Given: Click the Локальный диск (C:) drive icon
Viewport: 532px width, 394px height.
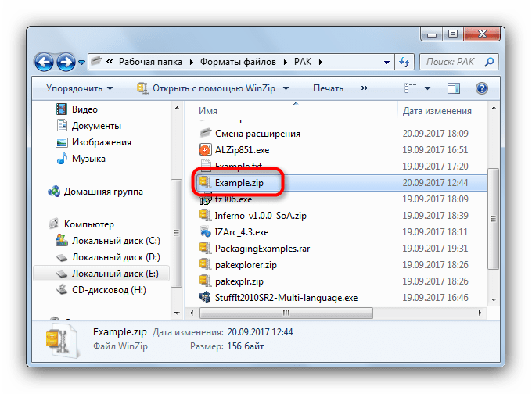Looking at the screenshot, I should [61, 240].
